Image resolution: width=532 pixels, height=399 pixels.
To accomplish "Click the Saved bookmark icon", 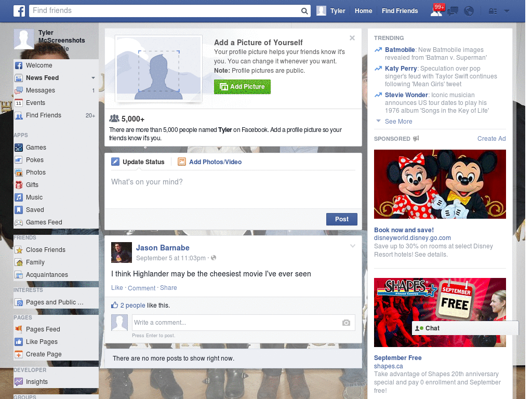I will [19, 210].
